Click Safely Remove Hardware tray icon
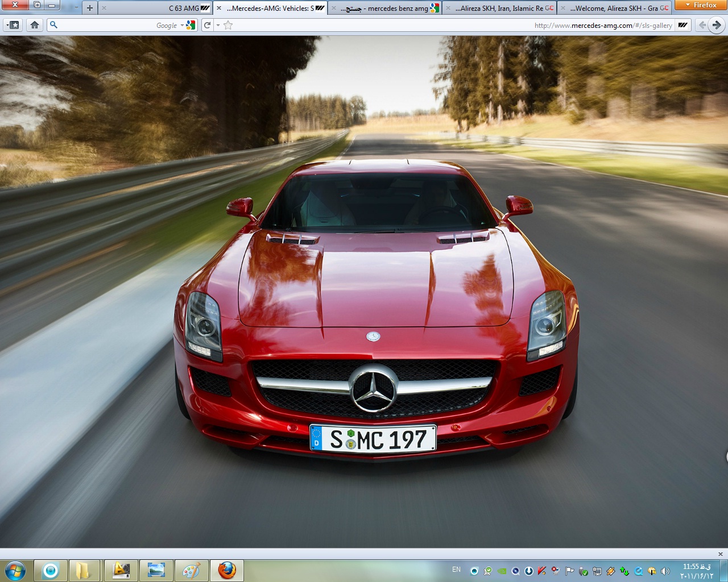The height and width of the screenshot is (582, 728). coord(583,571)
